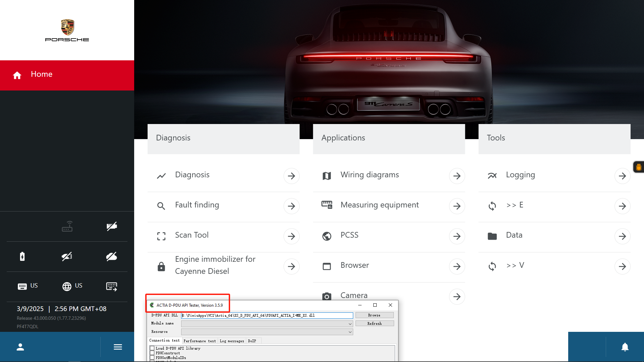
Task: Click the router connection status icon
Action: pos(67,226)
